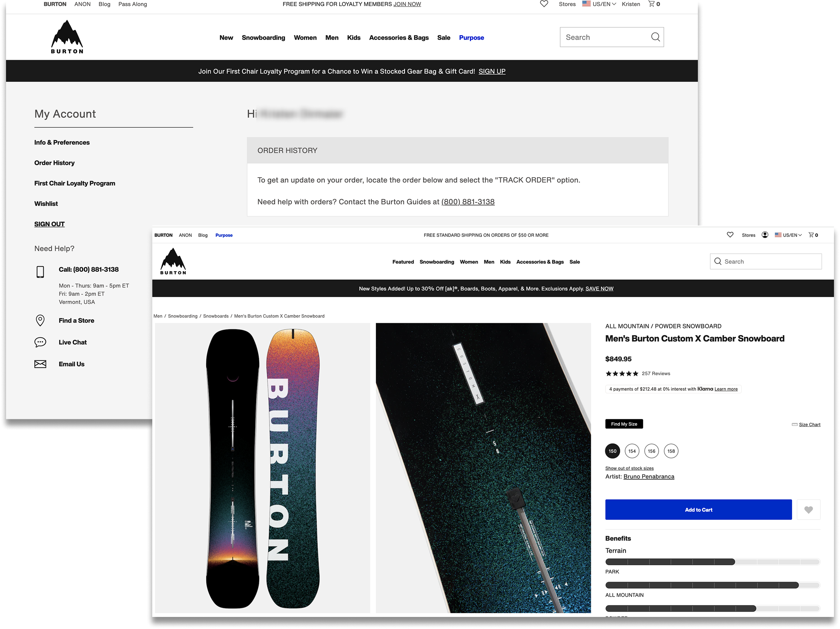The width and height of the screenshot is (840, 629).
Task: Expand the US/EN language dropdown on account page
Action: [599, 4]
